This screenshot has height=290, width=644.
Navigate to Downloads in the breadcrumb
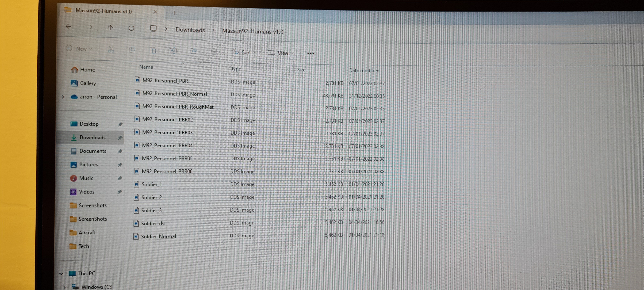click(190, 30)
